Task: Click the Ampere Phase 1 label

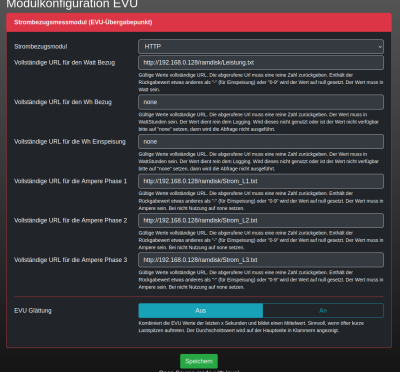Action: click(x=70, y=181)
